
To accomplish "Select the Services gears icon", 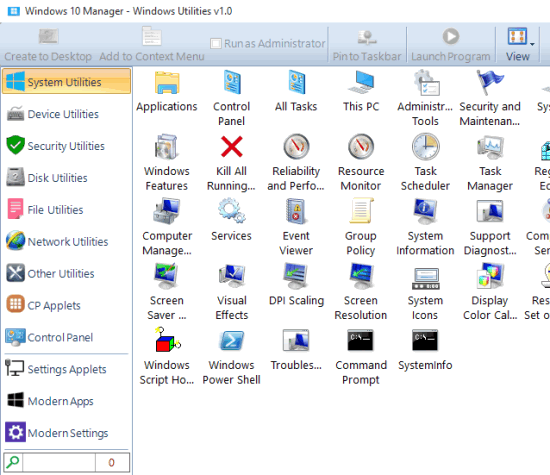I will click(232, 211).
